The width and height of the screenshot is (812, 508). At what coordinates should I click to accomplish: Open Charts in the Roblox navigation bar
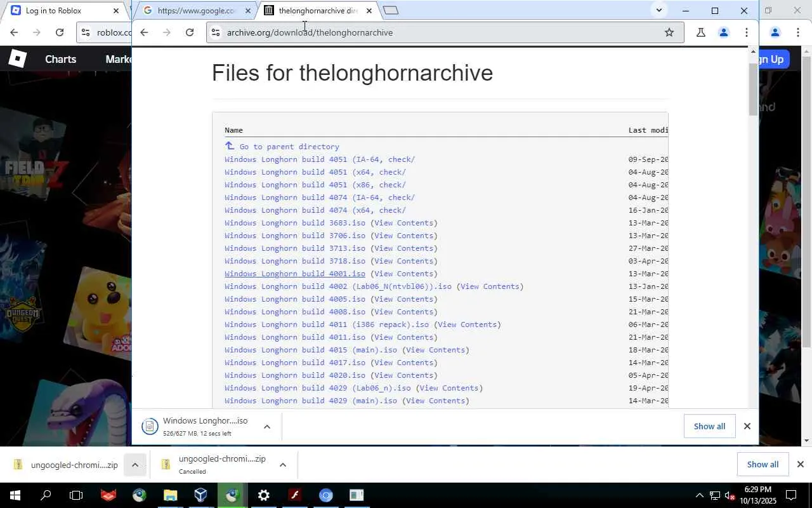click(x=61, y=59)
